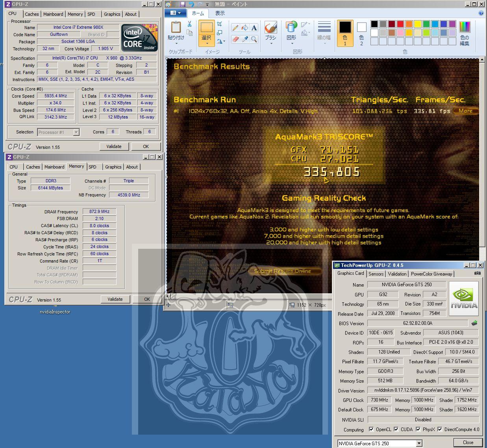Viewport: 487px width, 448px height.
Task: Pick the yellow swatch in Paint palette
Action: (x=418, y=24)
